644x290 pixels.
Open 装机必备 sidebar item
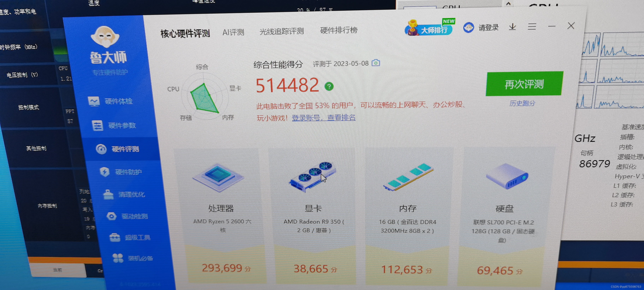(133, 258)
